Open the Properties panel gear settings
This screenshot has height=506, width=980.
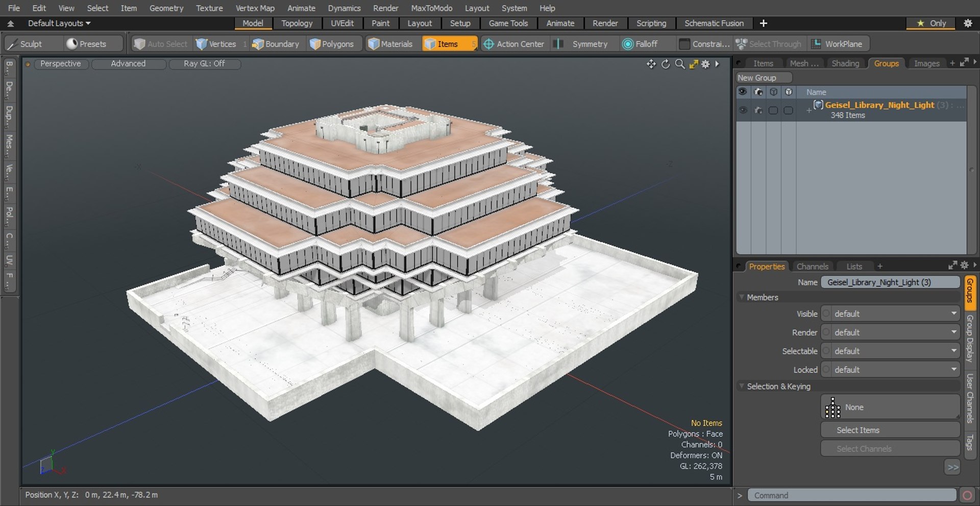tap(964, 266)
